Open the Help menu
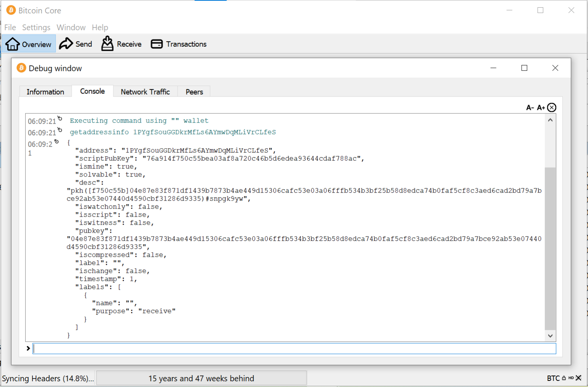588x387 pixels. click(x=100, y=27)
